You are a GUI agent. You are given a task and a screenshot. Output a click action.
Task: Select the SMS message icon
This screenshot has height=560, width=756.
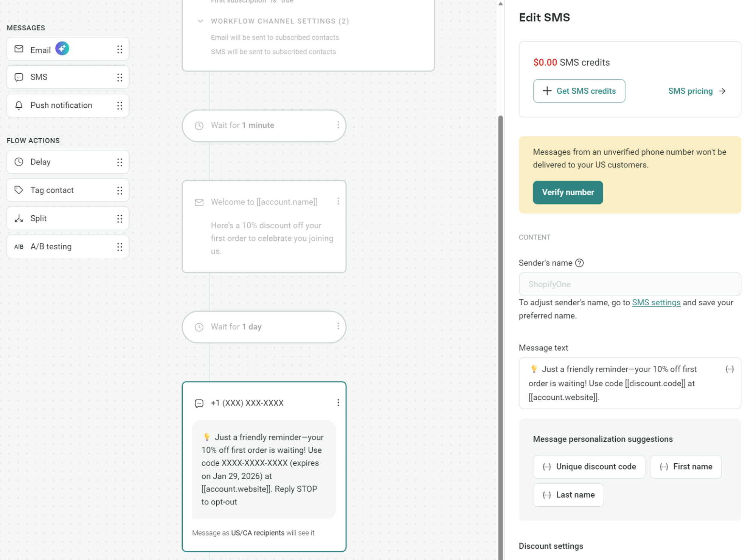[19, 77]
